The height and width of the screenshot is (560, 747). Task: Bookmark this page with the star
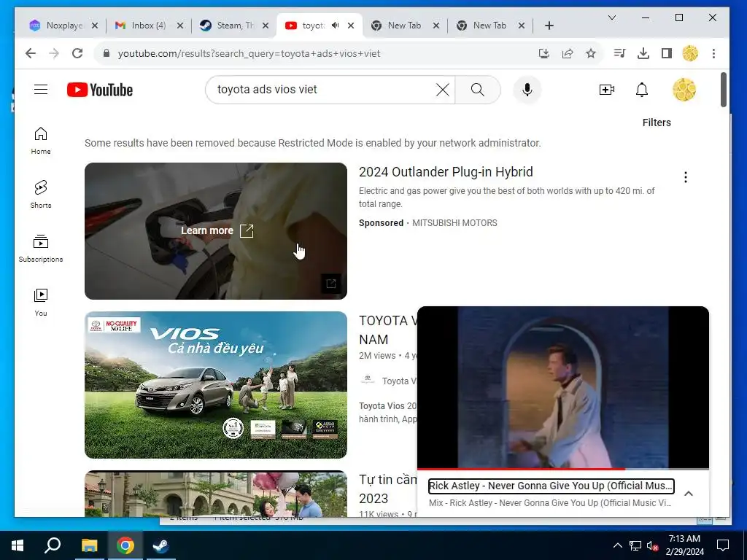pyautogui.click(x=591, y=53)
